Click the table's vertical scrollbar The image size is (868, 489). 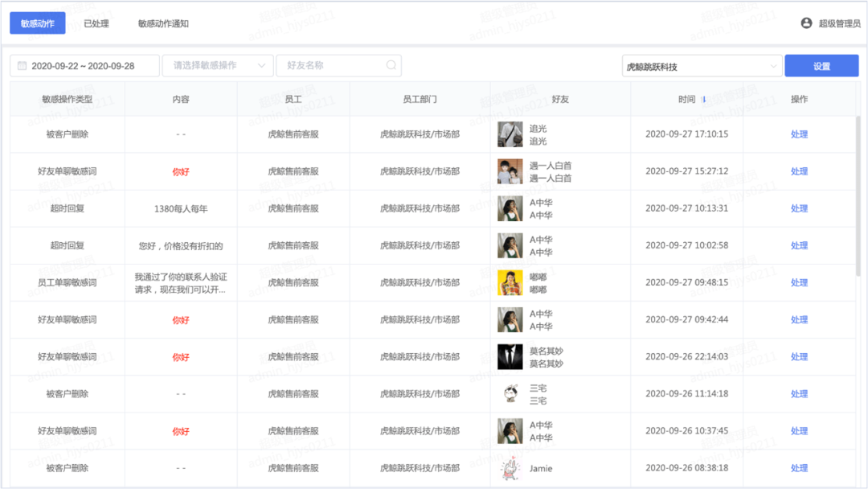click(858, 196)
